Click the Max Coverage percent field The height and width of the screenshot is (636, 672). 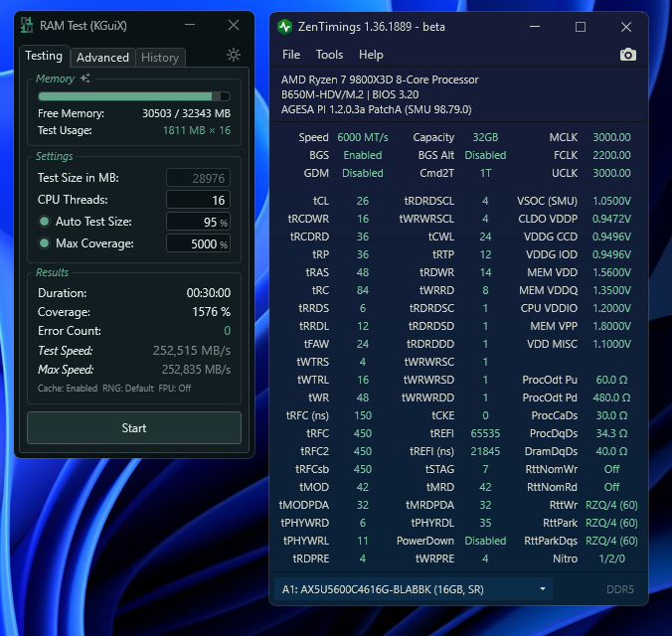[x=198, y=243]
